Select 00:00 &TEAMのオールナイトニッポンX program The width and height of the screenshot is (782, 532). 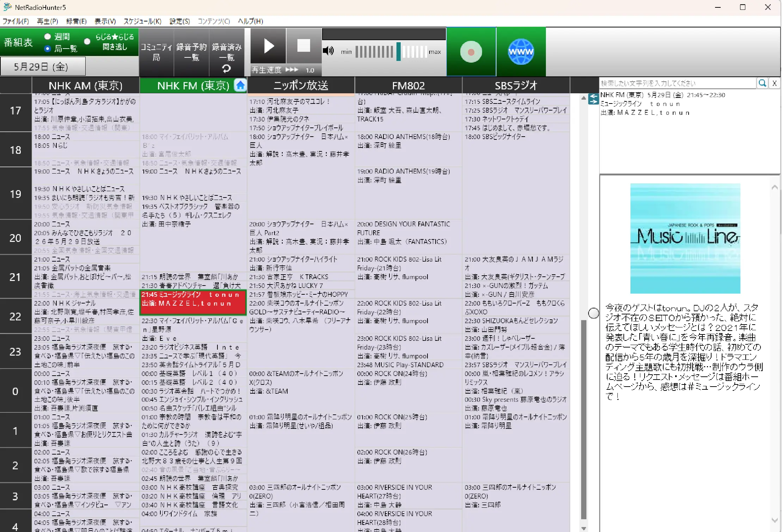(x=301, y=391)
